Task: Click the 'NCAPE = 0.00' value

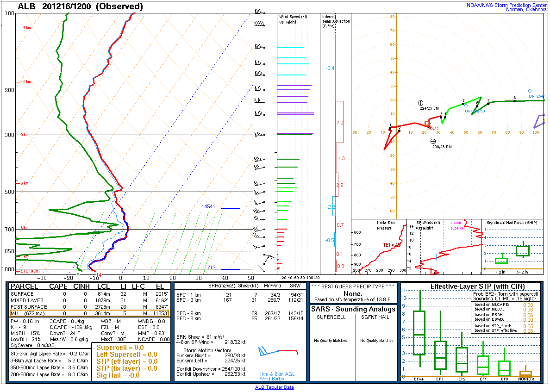Action: (x=154, y=339)
